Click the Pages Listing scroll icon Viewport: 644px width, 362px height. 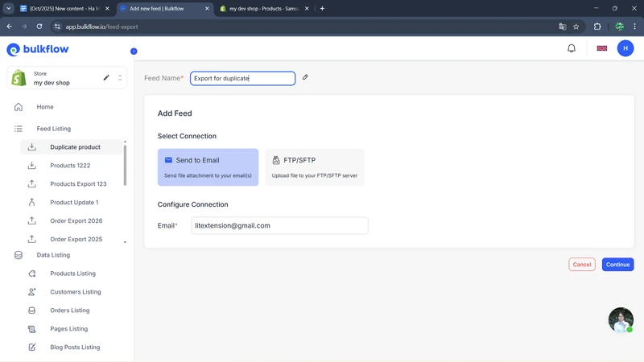[x=32, y=329]
